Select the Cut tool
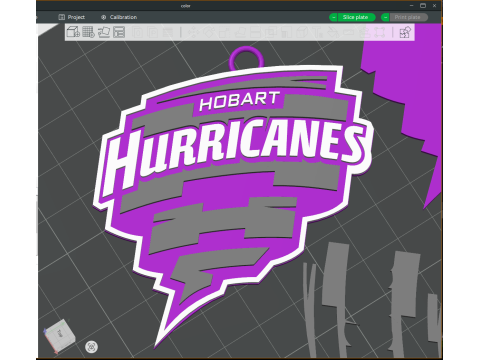The width and height of the screenshot is (480, 360). 255,32
